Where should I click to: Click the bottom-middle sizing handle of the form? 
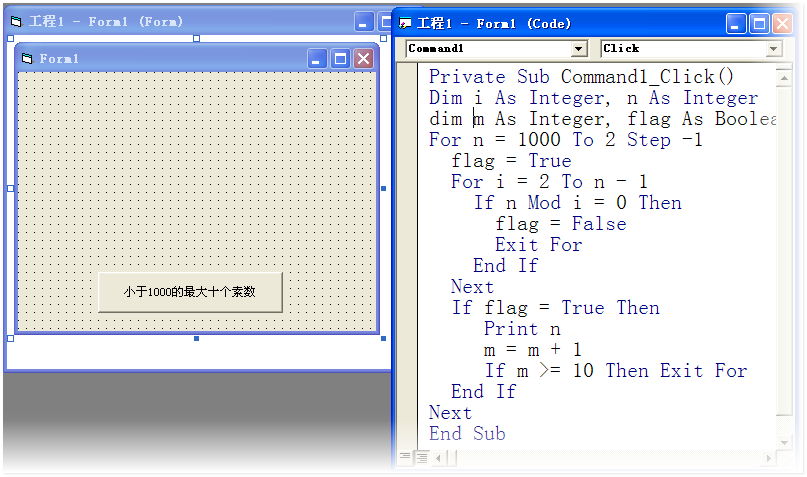(196, 339)
